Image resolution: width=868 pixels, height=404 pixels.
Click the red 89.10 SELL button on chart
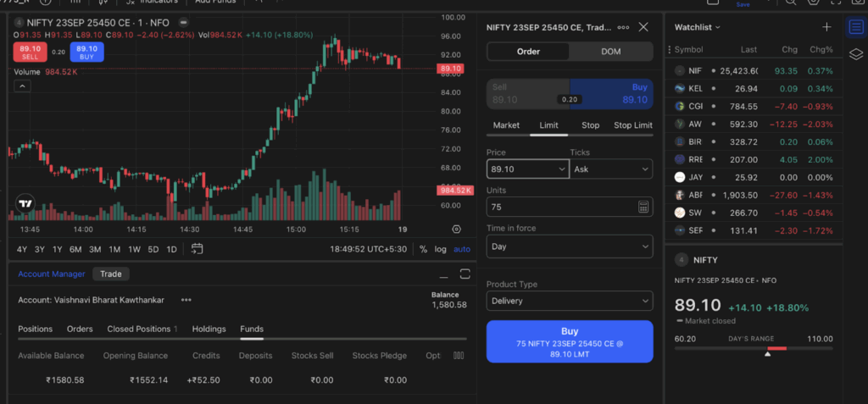tap(30, 52)
